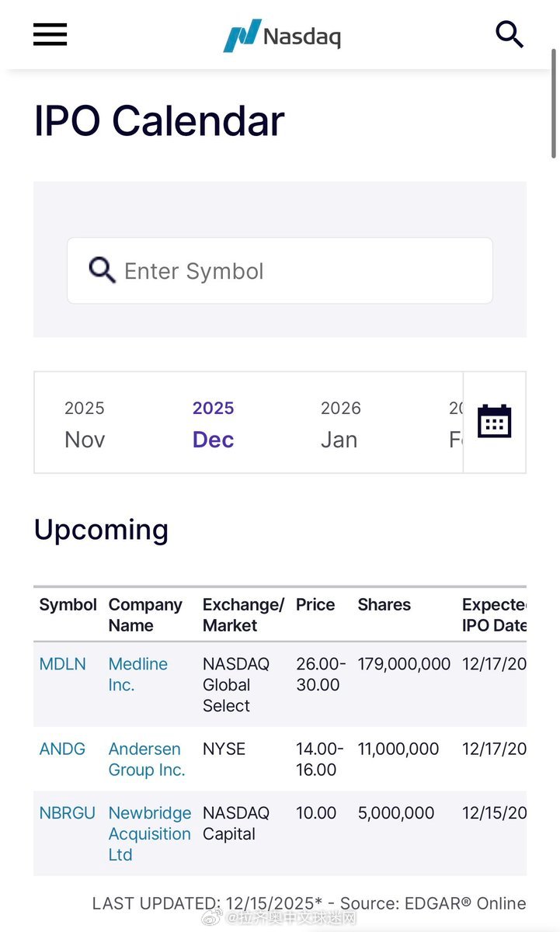Viewport: 560px width, 932px height.
Task: Select the Dec 2025 month tab
Action: 213,424
